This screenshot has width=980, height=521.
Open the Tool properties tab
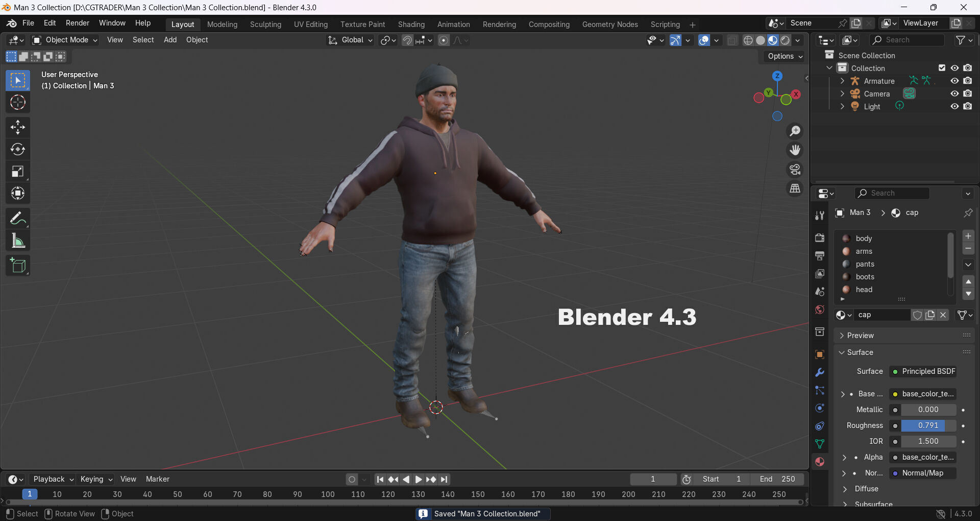click(x=820, y=216)
